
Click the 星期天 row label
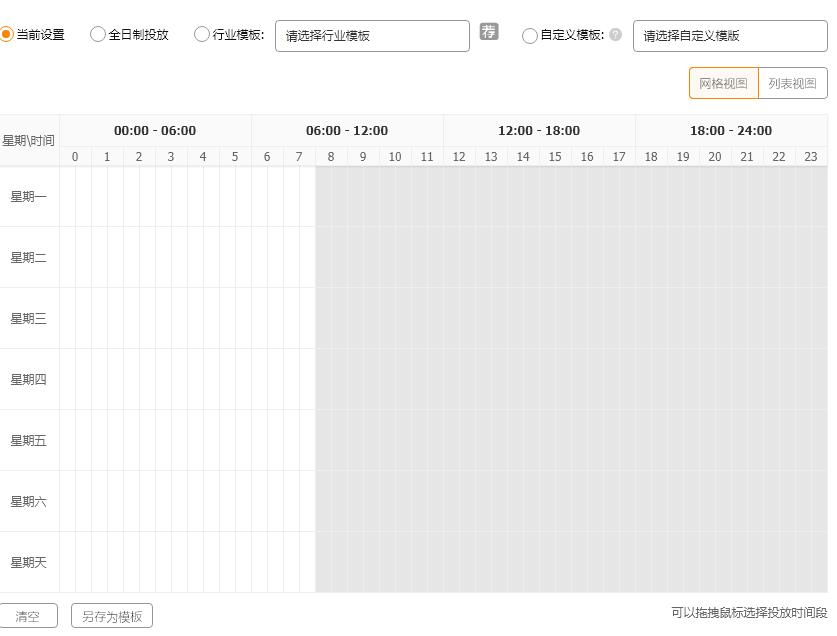point(29,562)
